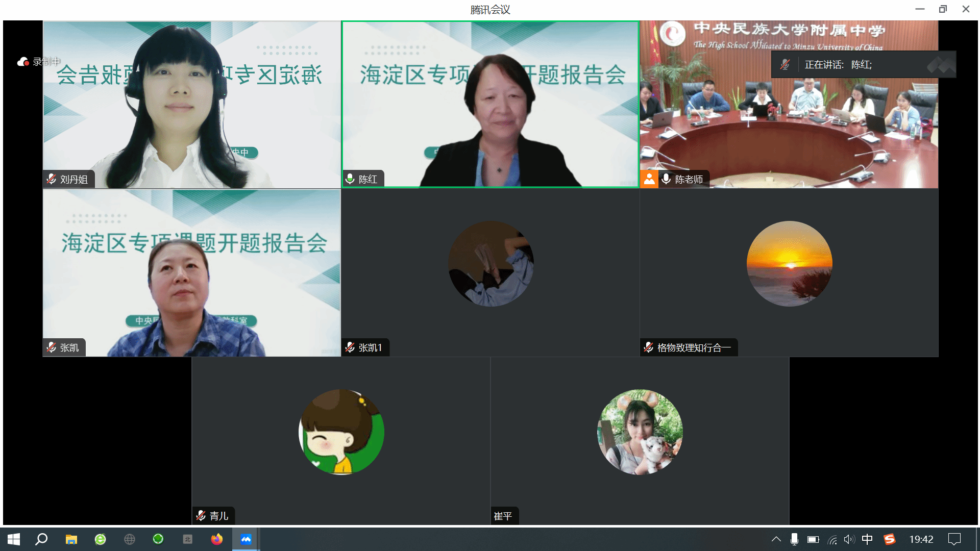
Task: Open the Tencent Meeting taskbar button
Action: (x=246, y=539)
